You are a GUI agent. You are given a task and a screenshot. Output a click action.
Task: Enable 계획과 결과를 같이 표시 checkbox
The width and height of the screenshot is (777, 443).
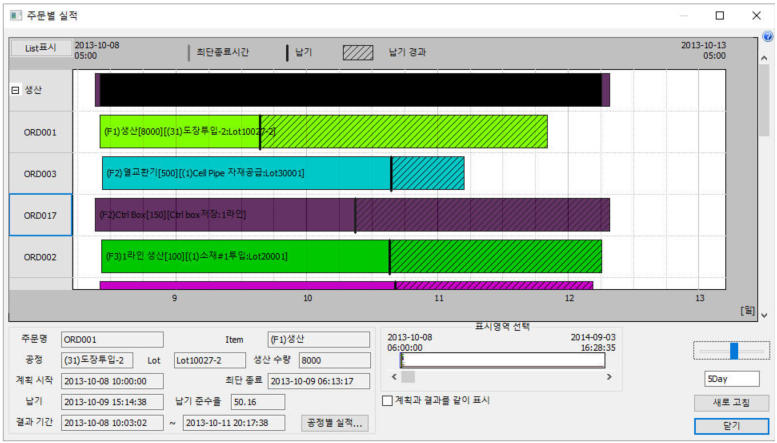pos(388,400)
